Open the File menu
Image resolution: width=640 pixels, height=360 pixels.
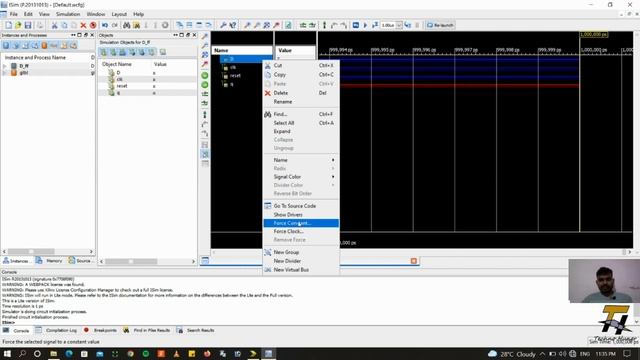pyautogui.click(x=13, y=14)
